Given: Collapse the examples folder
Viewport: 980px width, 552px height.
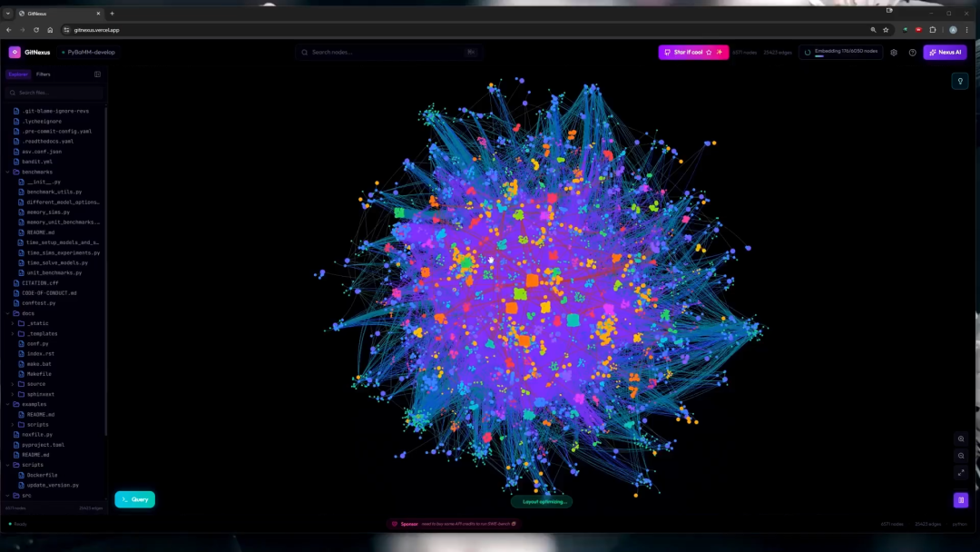Looking at the screenshot, I should [x=7, y=404].
